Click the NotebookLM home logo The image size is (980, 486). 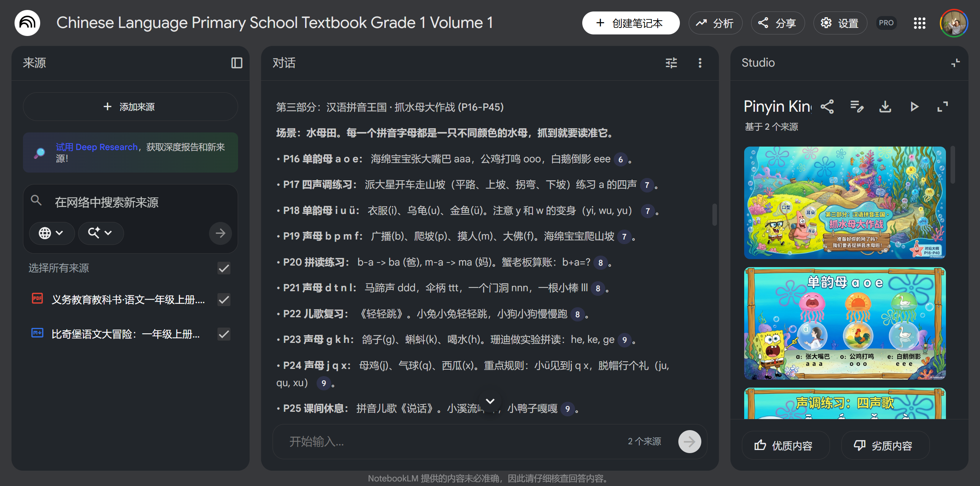coord(27,23)
